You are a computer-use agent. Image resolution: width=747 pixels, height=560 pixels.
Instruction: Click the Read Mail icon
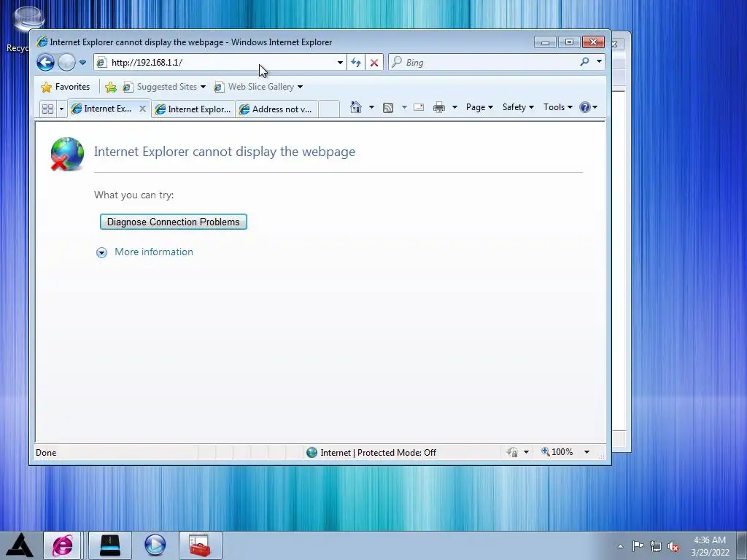[x=419, y=107]
